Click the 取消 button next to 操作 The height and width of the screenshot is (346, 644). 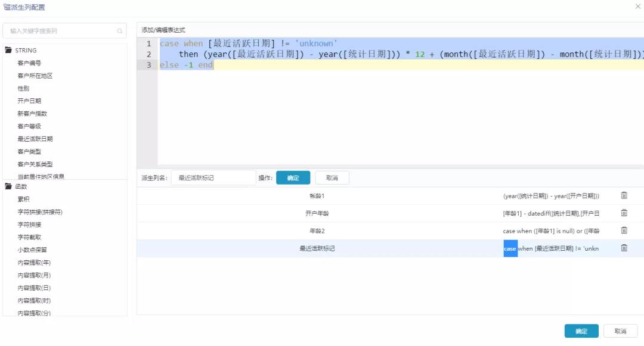[x=332, y=177]
